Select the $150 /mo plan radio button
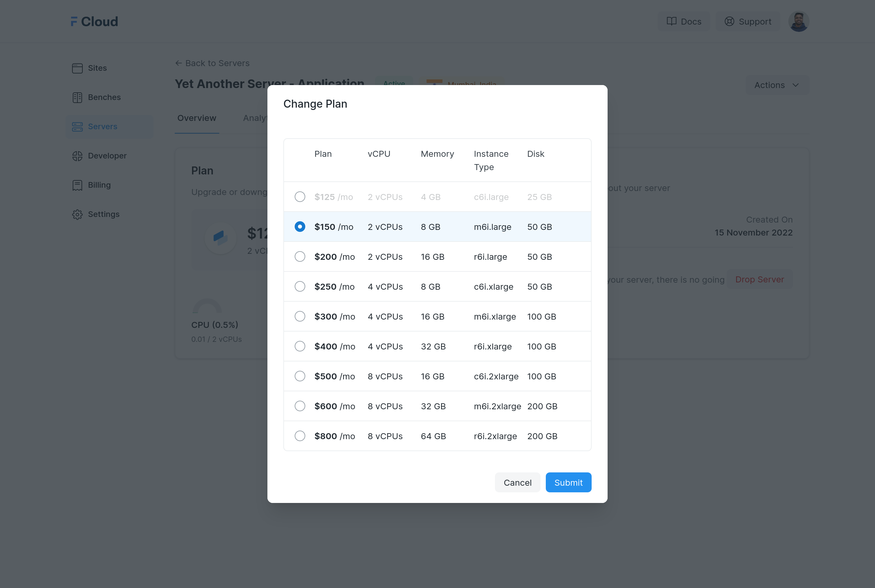The height and width of the screenshot is (588, 875). coord(300,227)
